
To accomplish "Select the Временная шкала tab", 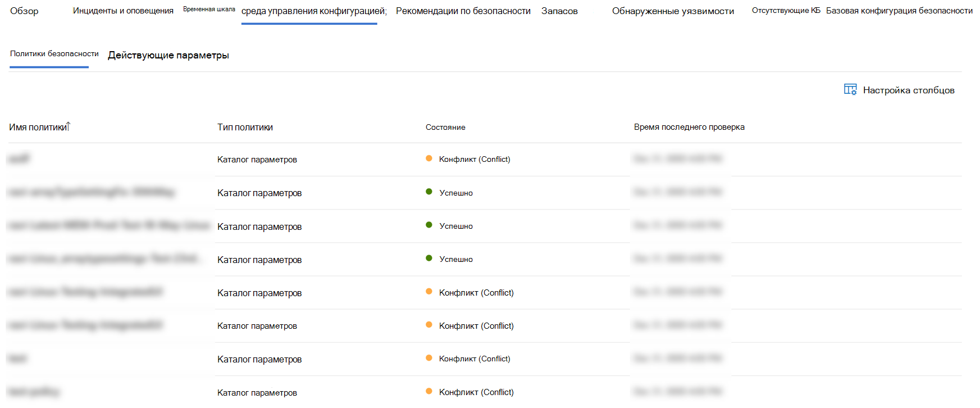I will [209, 10].
